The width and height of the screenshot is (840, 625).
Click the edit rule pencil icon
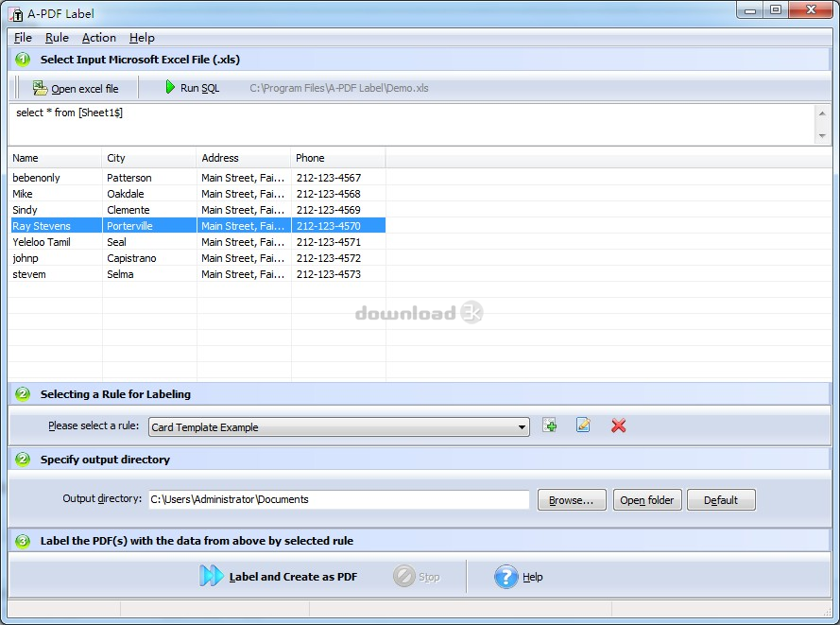(583, 425)
